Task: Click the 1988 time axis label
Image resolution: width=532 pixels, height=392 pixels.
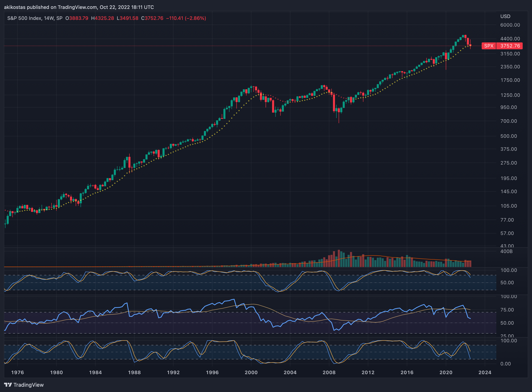Action: point(134,373)
